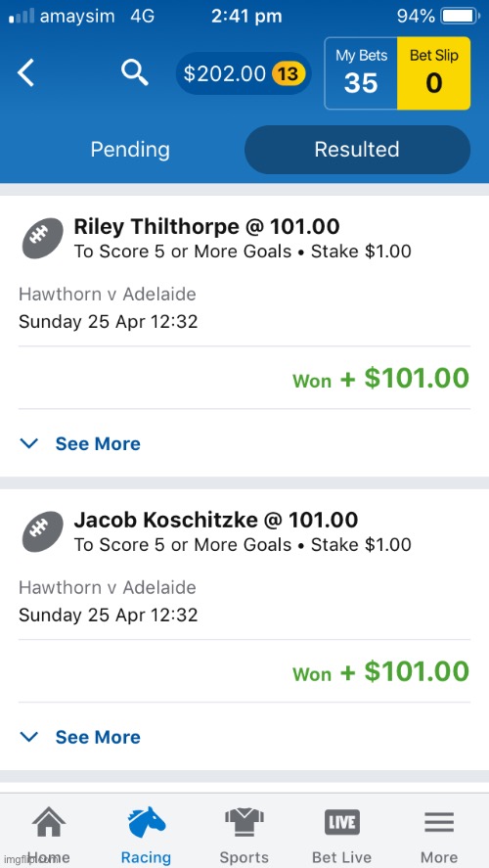This screenshot has height=868, width=489.
Task: Open search with the magnifier icon
Action: point(135,73)
